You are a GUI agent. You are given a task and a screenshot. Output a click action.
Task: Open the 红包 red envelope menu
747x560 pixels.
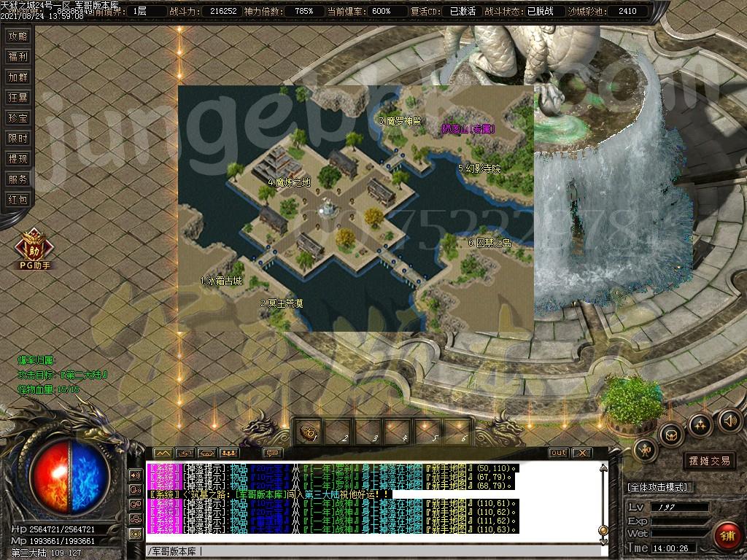point(18,199)
